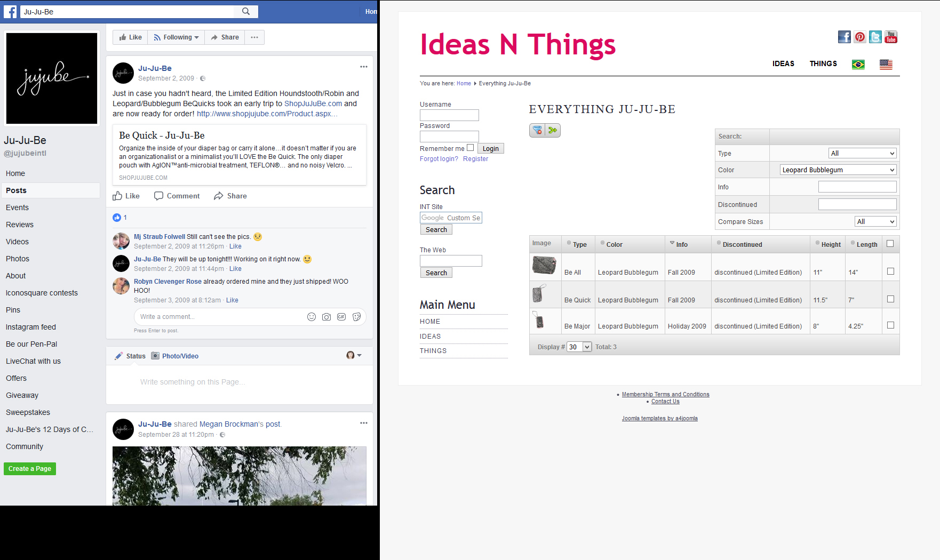Image resolution: width=940 pixels, height=560 pixels.
Task: Click the Like button under the post
Action: tap(126, 196)
